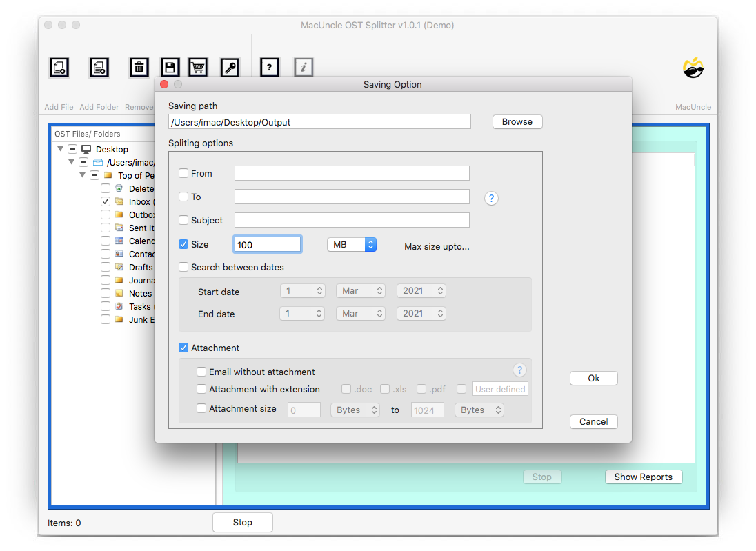Toggle the Email without attachment checkbox
This screenshot has width=756, height=551.
[201, 372]
